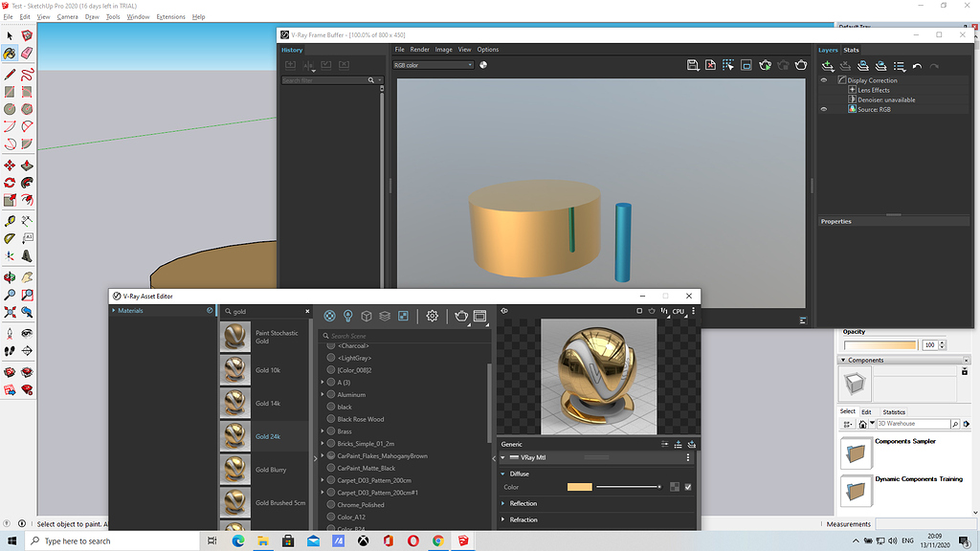The width and height of the screenshot is (980, 551).
Task: Clear the gold search text
Action: tap(307, 311)
